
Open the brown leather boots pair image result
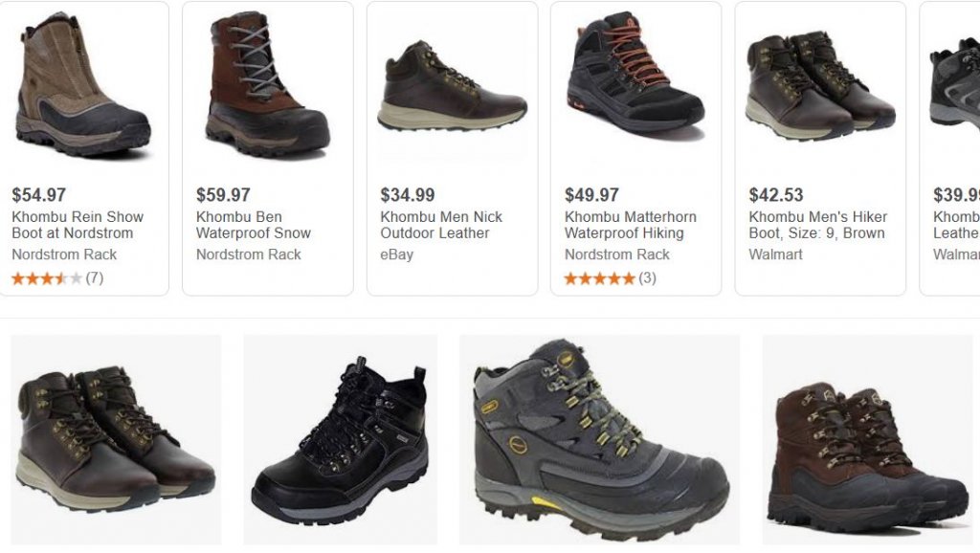[x=115, y=439]
